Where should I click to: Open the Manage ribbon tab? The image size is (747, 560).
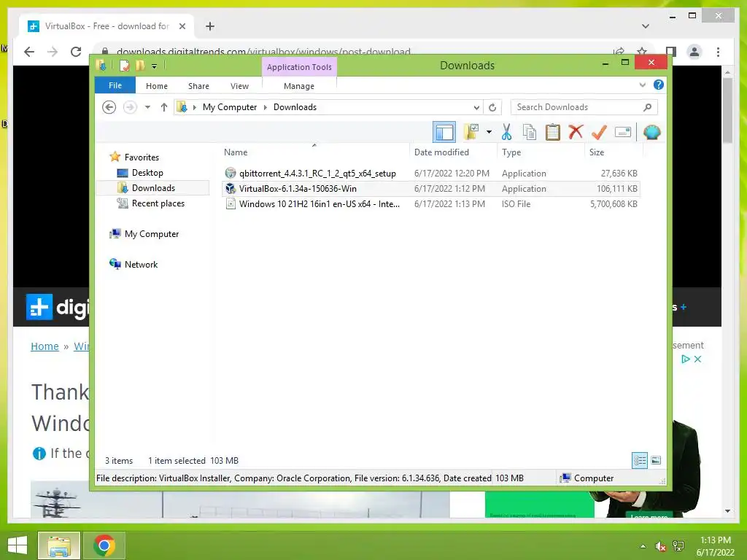[x=299, y=86]
